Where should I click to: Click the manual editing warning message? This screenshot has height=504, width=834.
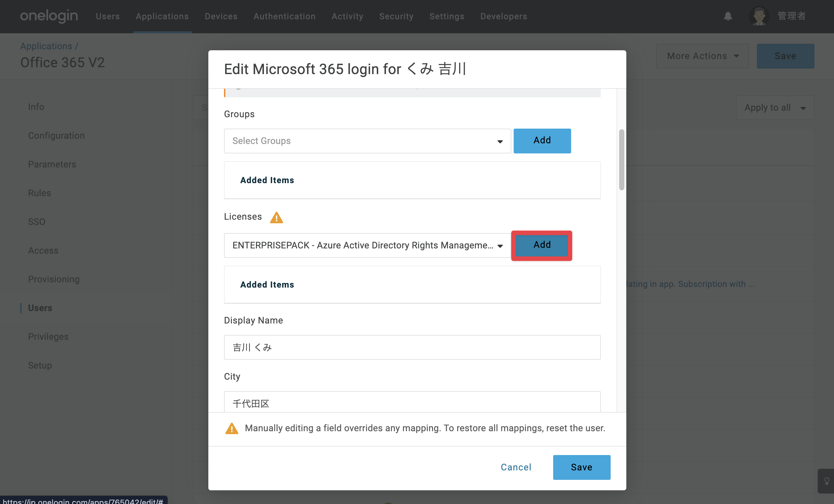click(425, 428)
